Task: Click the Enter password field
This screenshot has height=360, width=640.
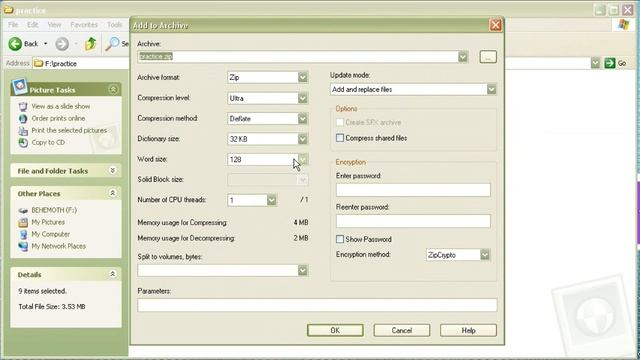Action: [x=413, y=190]
